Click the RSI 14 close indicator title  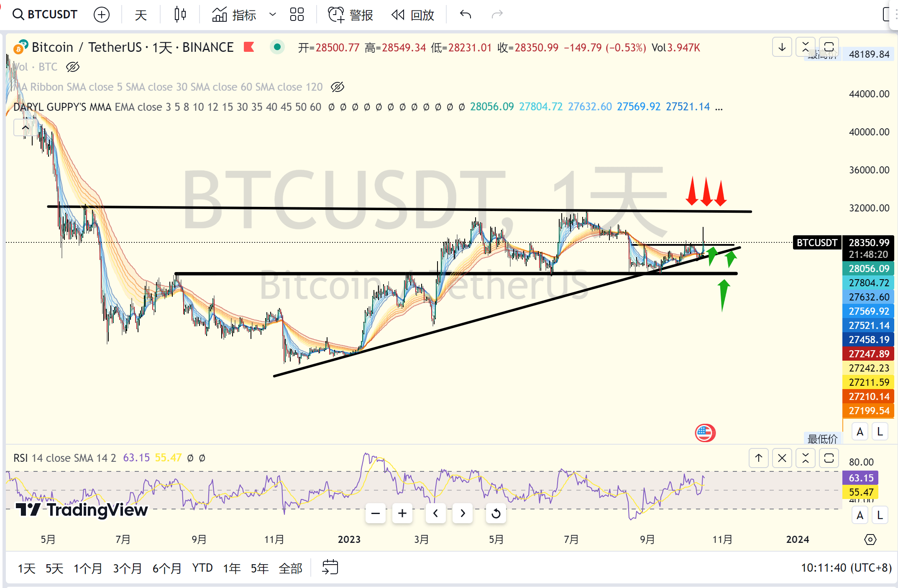[64, 458]
